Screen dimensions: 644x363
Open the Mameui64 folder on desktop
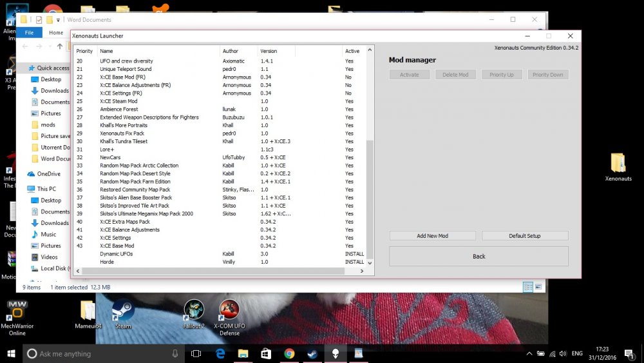(88, 315)
